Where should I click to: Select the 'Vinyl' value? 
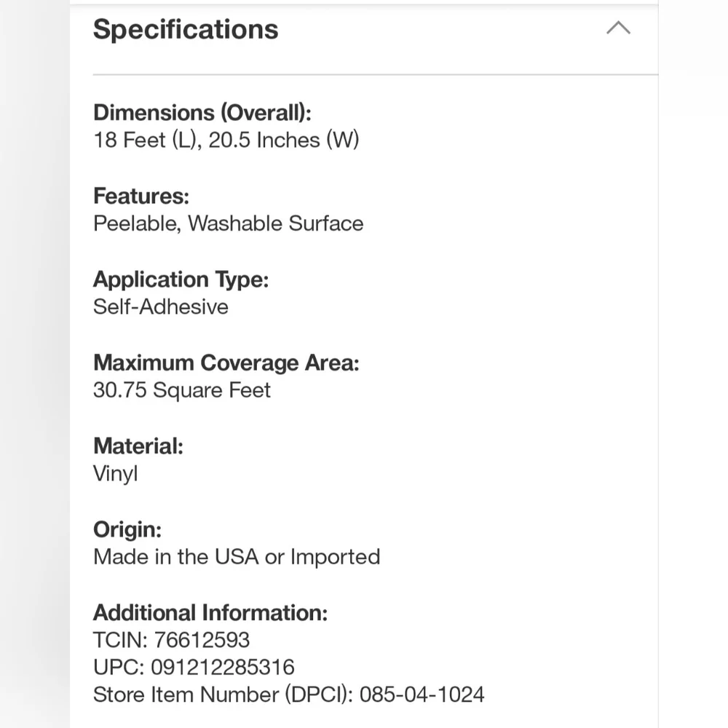tap(116, 474)
